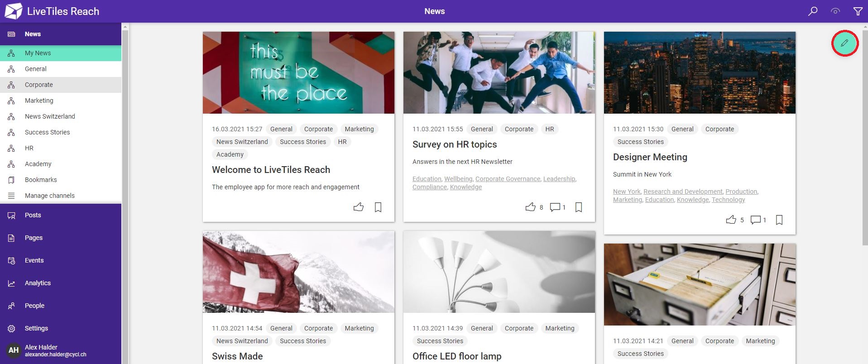Open Manage channels in sidebar

pos(61,196)
